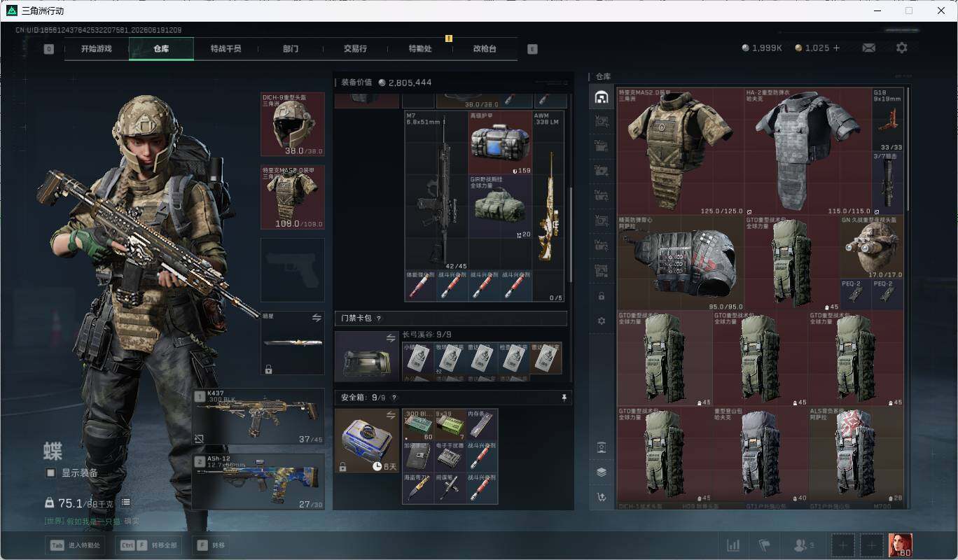Image resolution: width=958 pixels, height=560 pixels.
Task: Open the weight details list icon
Action: tap(125, 503)
